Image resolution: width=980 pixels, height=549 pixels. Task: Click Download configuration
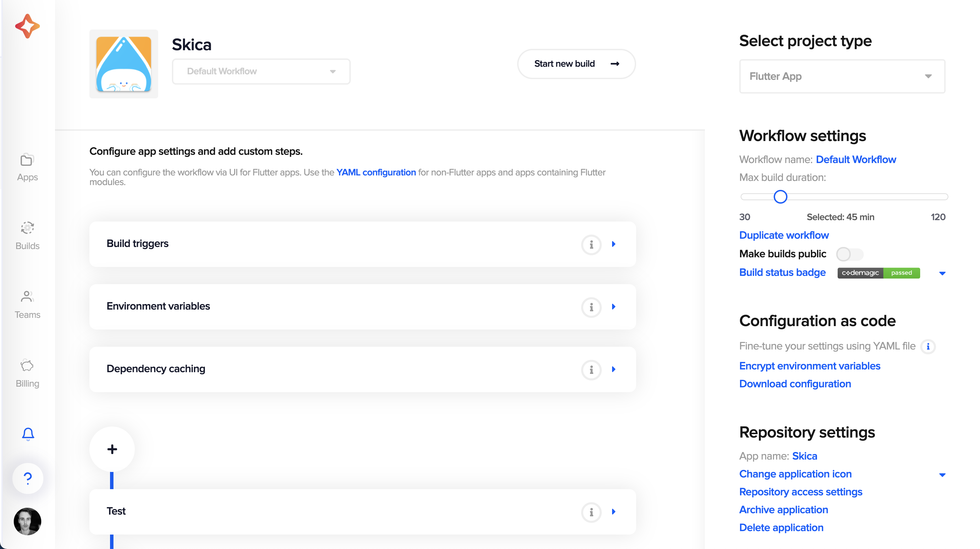point(795,384)
